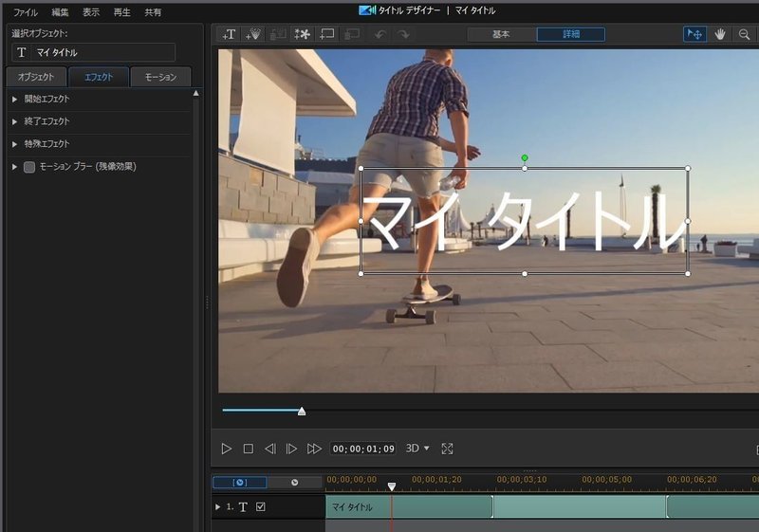The width and height of the screenshot is (759, 532).
Task: Open the ファイル menu
Action: [26, 12]
